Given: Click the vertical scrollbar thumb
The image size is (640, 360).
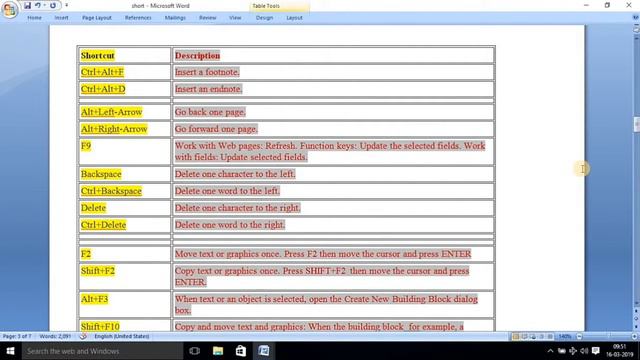Looking at the screenshot, I should (x=636, y=124).
